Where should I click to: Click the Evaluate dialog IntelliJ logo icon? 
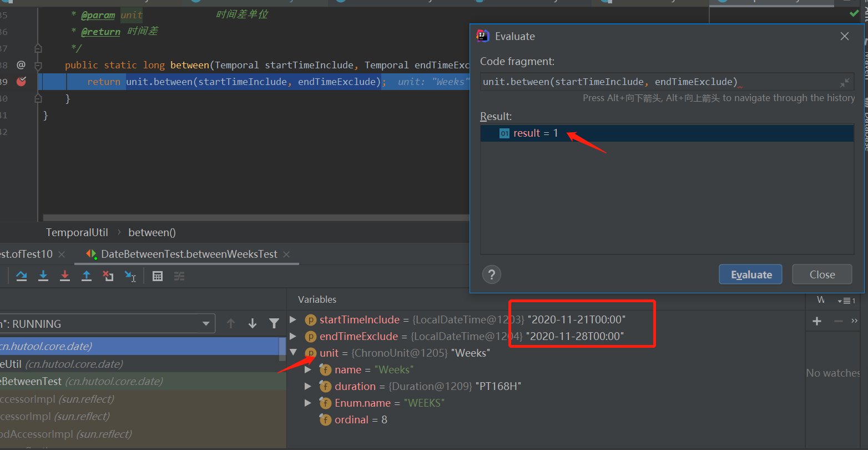483,36
